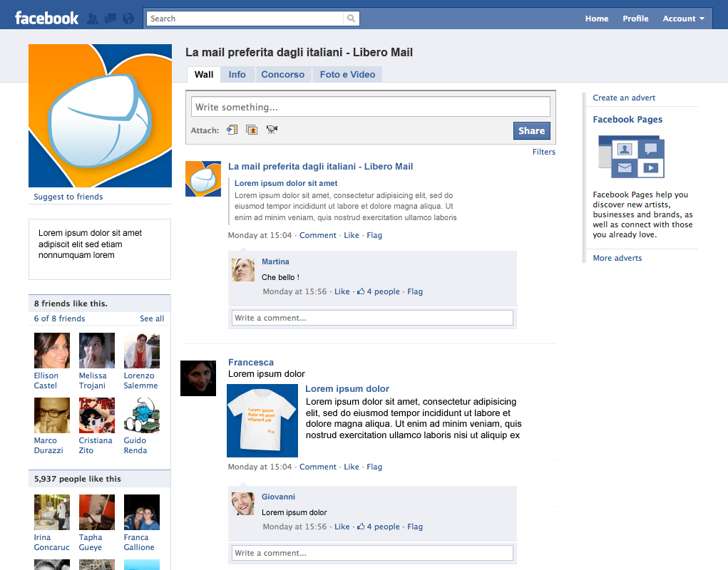This screenshot has height=570, width=728.
Task: Open the Lorem ipsum dolor t-shirt title link
Action: coord(347,388)
